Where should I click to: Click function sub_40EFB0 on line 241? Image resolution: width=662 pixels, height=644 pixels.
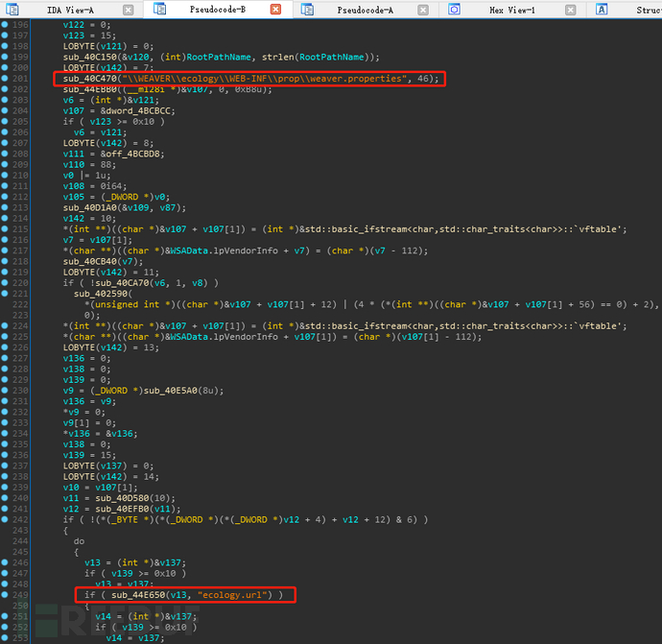(123, 509)
